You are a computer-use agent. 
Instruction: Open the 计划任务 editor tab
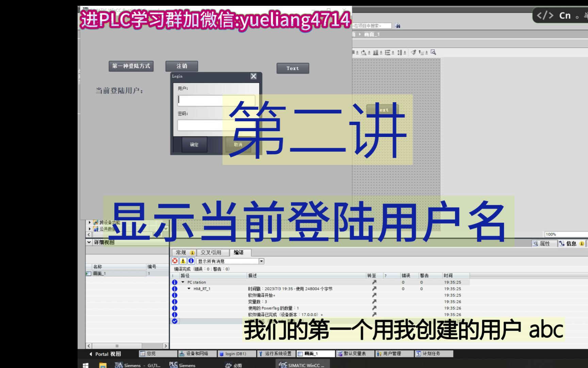(x=434, y=354)
